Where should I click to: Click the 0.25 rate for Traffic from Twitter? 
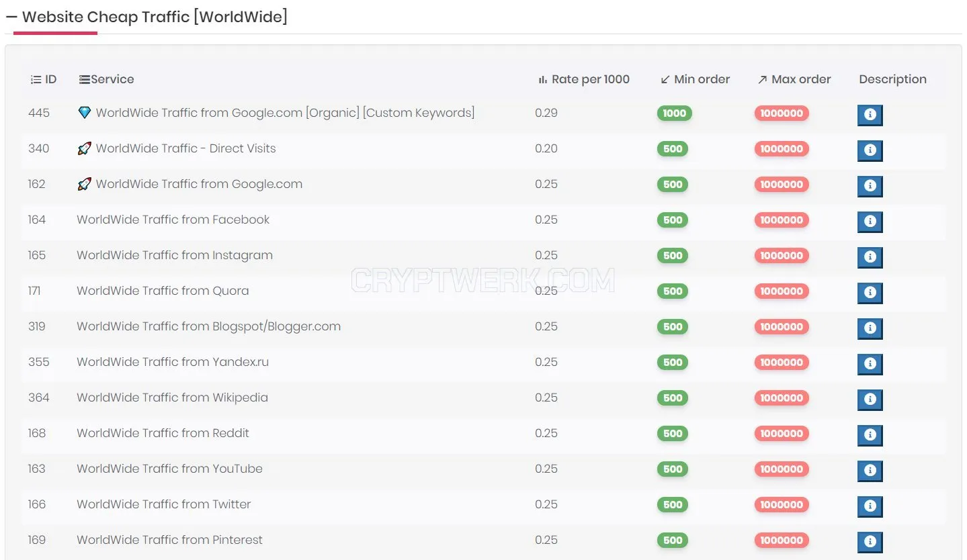point(546,504)
